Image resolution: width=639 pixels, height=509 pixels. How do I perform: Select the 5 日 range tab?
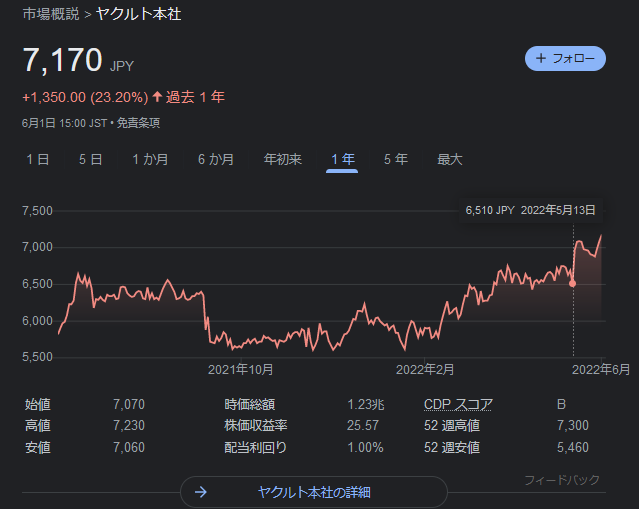(90, 159)
